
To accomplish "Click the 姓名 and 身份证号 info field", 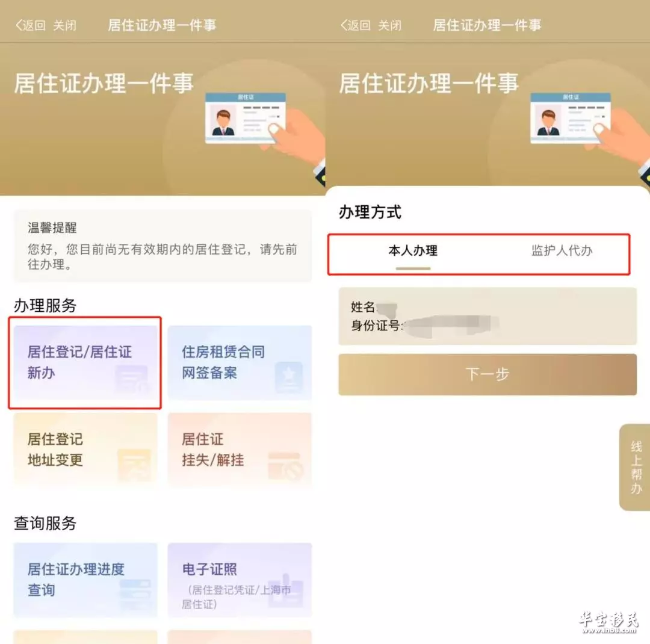I will [487, 316].
